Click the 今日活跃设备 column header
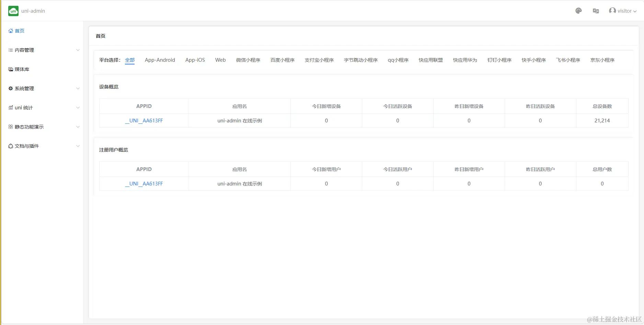Viewport: 644px width, 325px height. click(398, 106)
